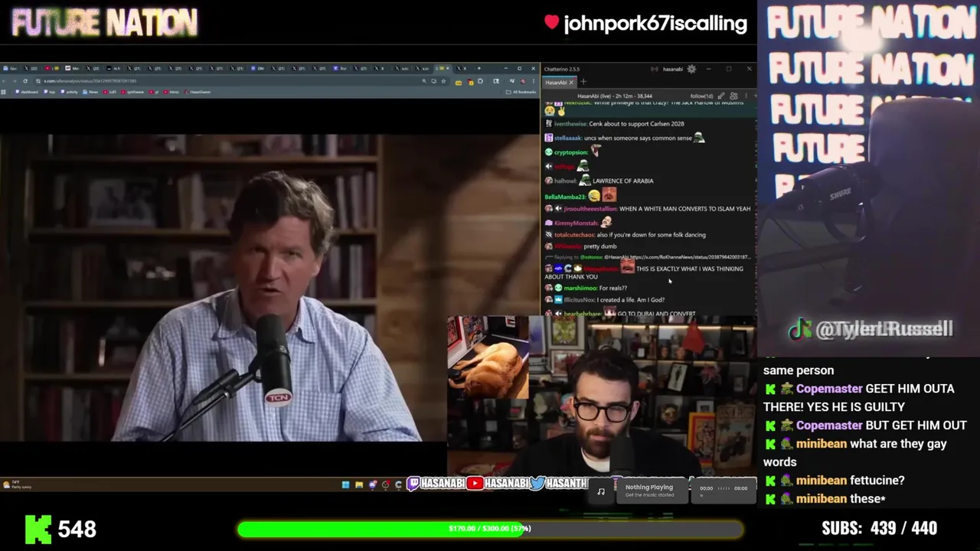
Task: Open the split menu three dots
Action: 746,96
